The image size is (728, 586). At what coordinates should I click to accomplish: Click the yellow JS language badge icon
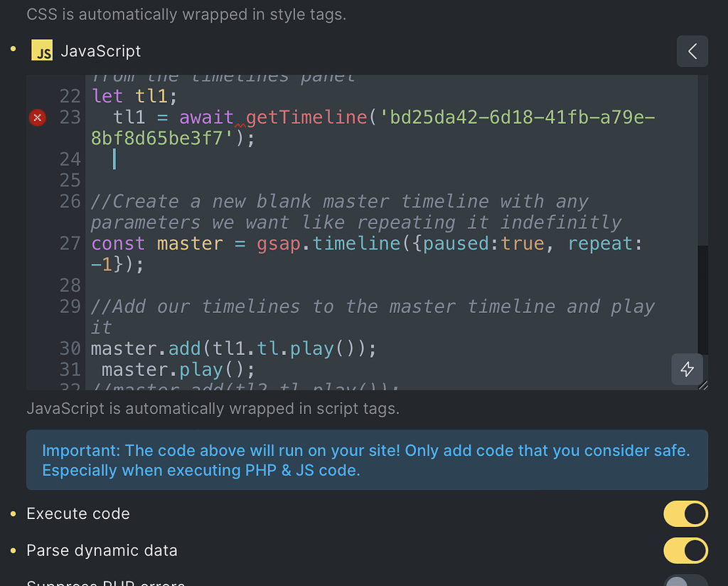coord(41,50)
